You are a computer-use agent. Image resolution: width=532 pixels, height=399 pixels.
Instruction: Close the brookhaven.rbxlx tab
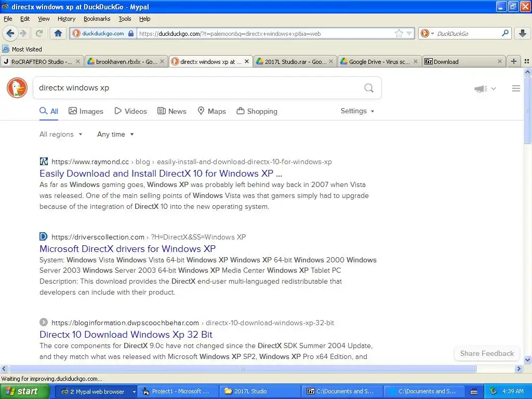pyautogui.click(x=162, y=61)
